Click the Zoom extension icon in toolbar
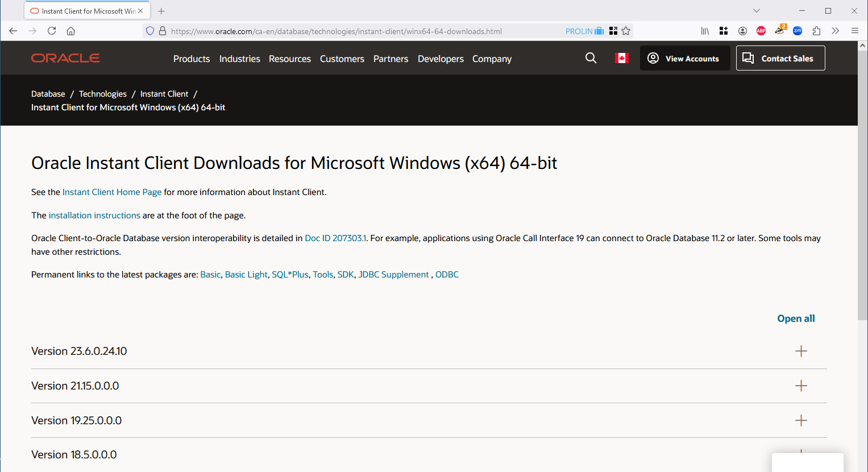 click(x=798, y=31)
